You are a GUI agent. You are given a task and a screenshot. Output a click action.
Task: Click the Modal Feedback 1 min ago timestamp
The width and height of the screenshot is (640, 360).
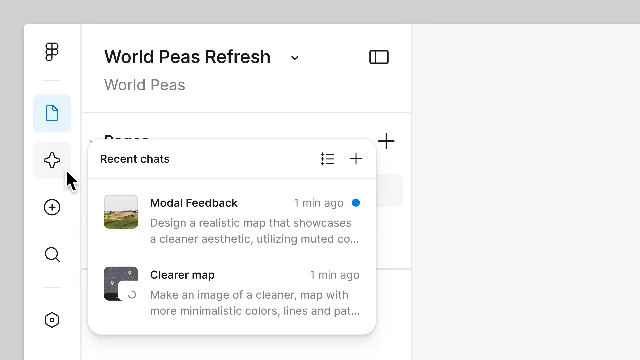click(x=319, y=203)
